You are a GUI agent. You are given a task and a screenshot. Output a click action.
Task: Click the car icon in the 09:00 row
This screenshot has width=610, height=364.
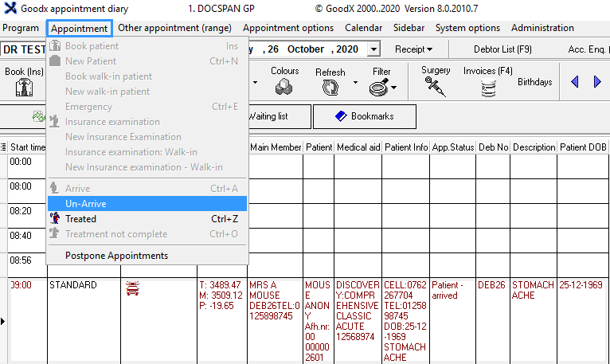[133, 288]
